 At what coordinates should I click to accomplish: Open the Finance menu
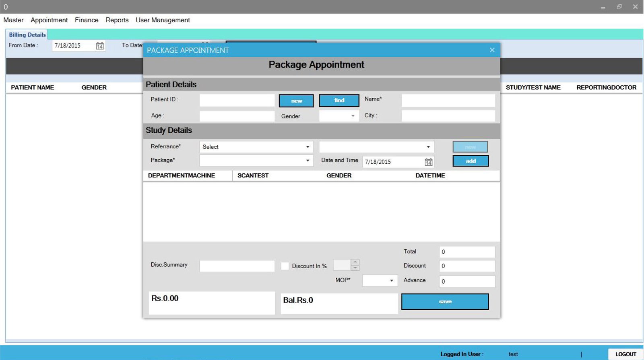pos(87,20)
